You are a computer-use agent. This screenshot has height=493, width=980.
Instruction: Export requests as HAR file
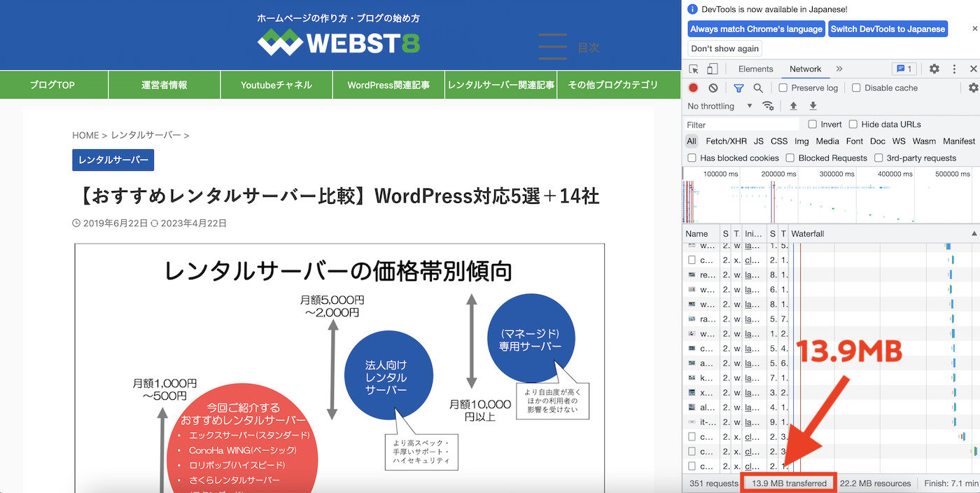pyautogui.click(x=813, y=106)
